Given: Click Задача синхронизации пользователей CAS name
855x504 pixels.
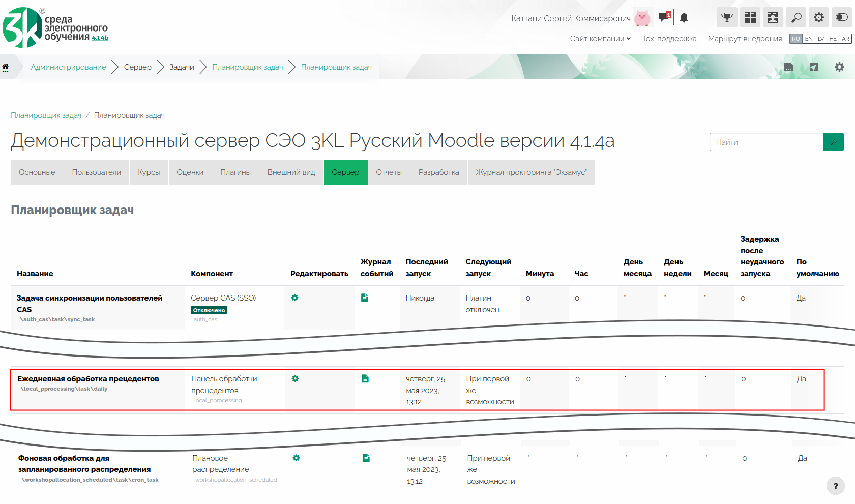Looking at the screenshot, I should pyautogui.click(x=90, y=304).
